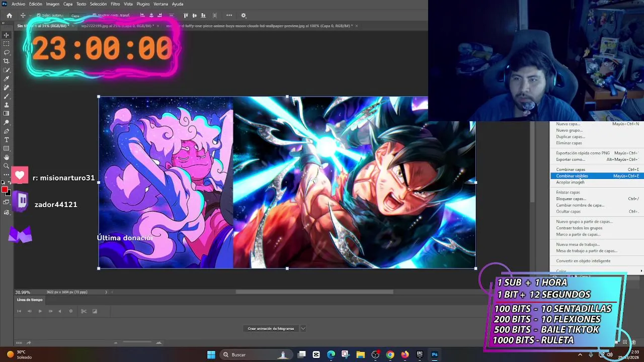Select the Crop tool

pyautogui.click(x=7, y=61)
